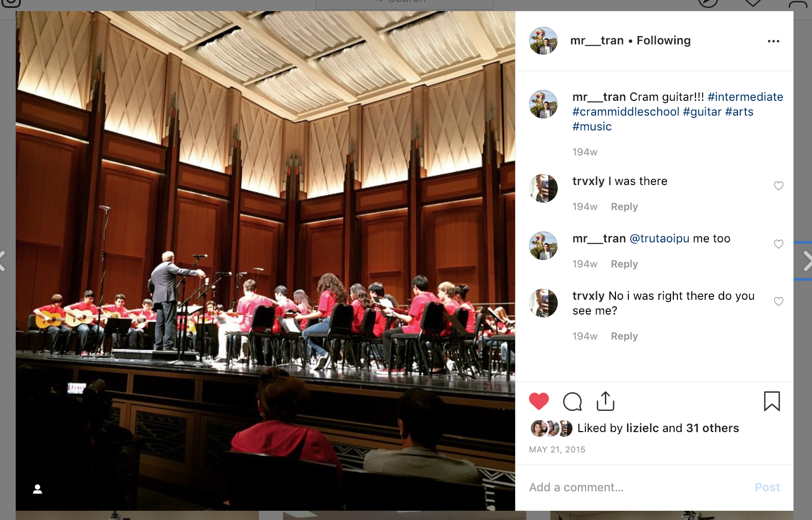Reply to the "me too" comment

[x=624, y=264]
